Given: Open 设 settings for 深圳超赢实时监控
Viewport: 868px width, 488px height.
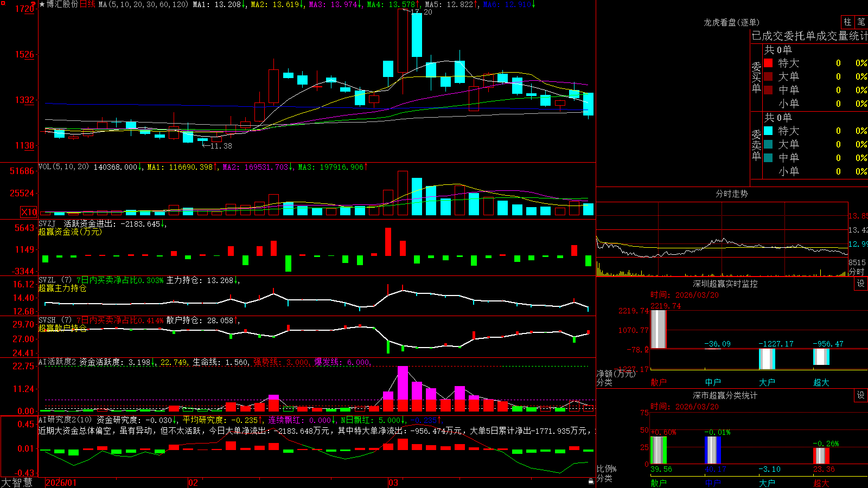Looking at the screenshot, I should 861,284.
